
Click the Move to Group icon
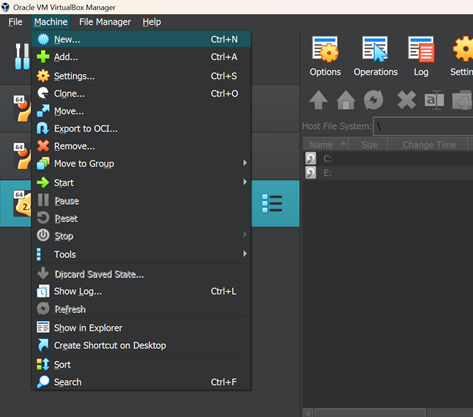43,163
